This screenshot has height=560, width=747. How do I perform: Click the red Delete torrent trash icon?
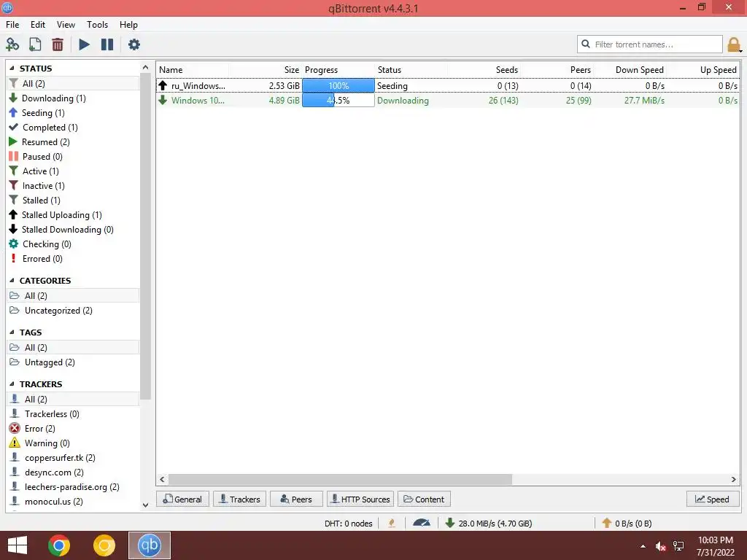click(x=58, y=44)
